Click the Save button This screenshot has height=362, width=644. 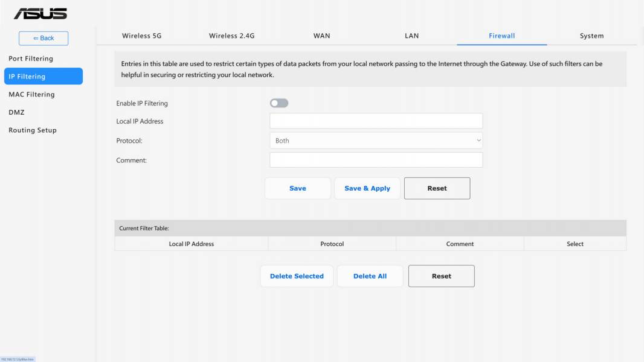[x=298, y=188]
